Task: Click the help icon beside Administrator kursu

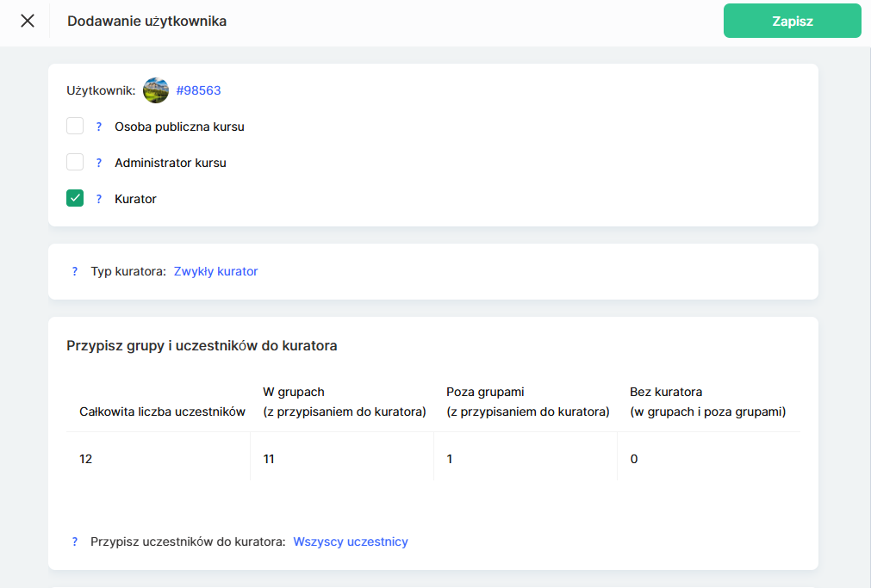Action: tap(99, 163)
